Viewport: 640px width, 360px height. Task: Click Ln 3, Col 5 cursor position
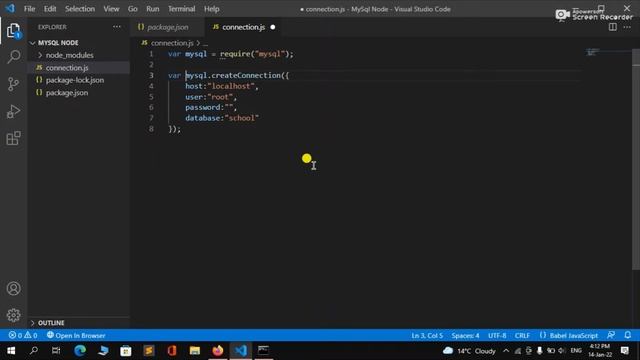[x=427, y=336]
